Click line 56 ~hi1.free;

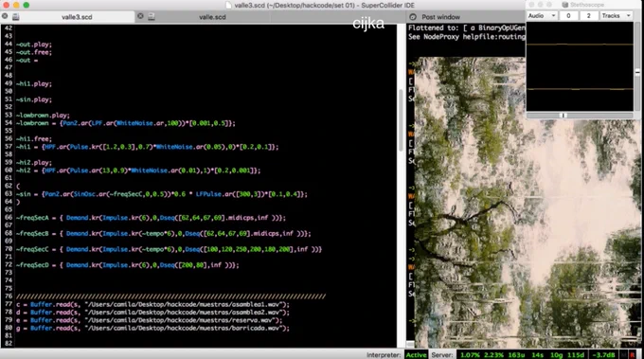coord(34,139)
